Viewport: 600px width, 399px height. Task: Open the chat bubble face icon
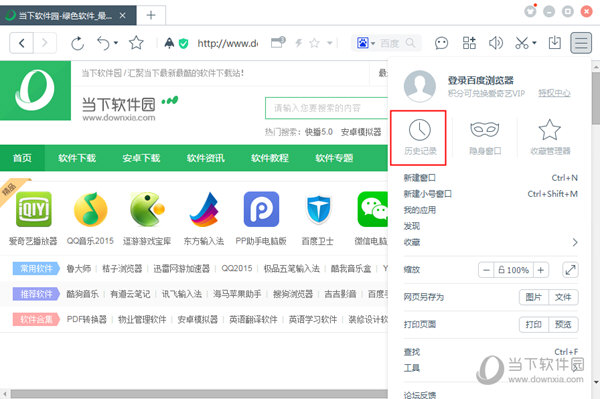[x=441, y=43]
